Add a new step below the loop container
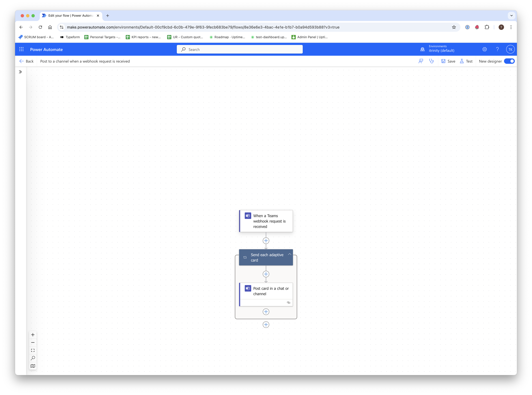 [266, 325]
